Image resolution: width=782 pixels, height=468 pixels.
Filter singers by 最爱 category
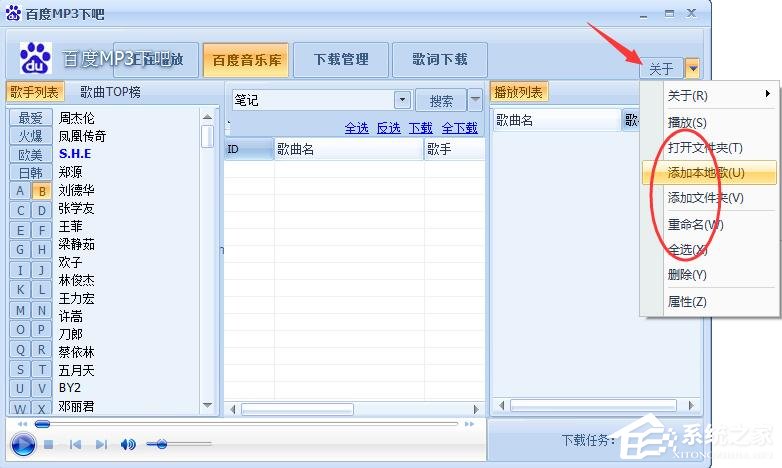coord(30,118)
